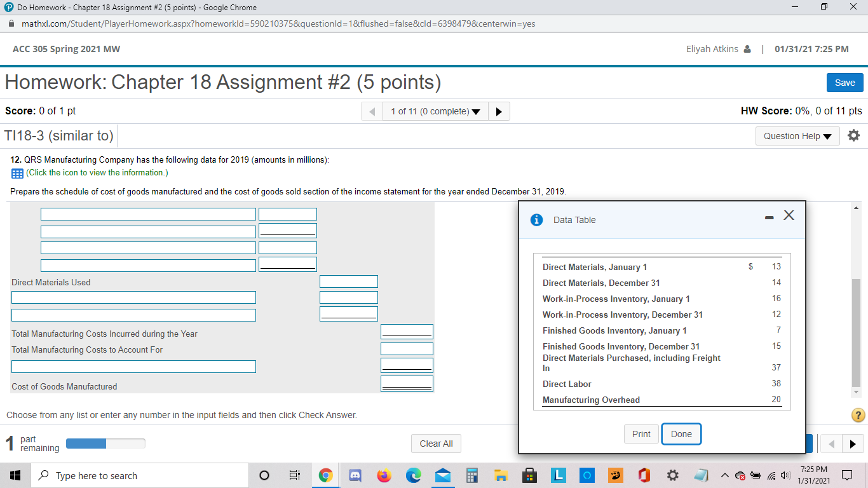868x488 pixels.
Task: Open the Windows Start menu
Action: [x=15, y=475]
